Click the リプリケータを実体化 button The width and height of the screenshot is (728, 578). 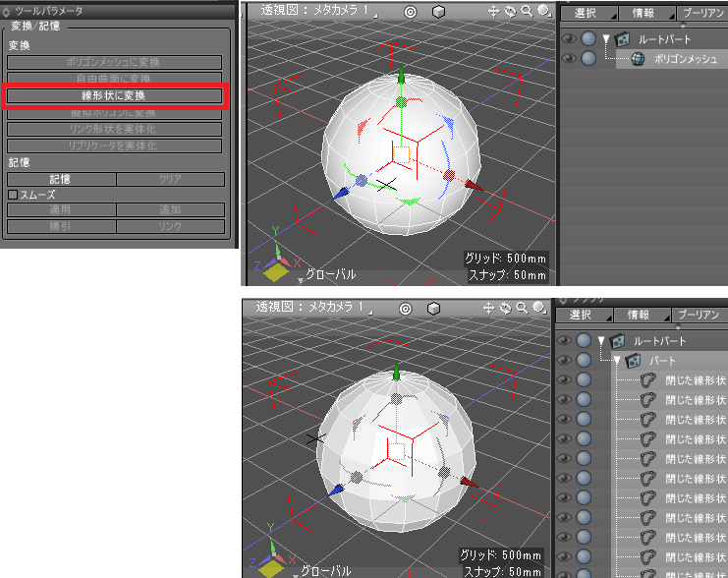click(x=114, y=145)
